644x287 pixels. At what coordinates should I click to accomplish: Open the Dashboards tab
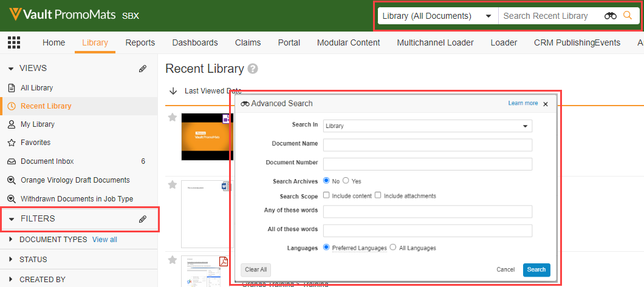tap(194, 42)
